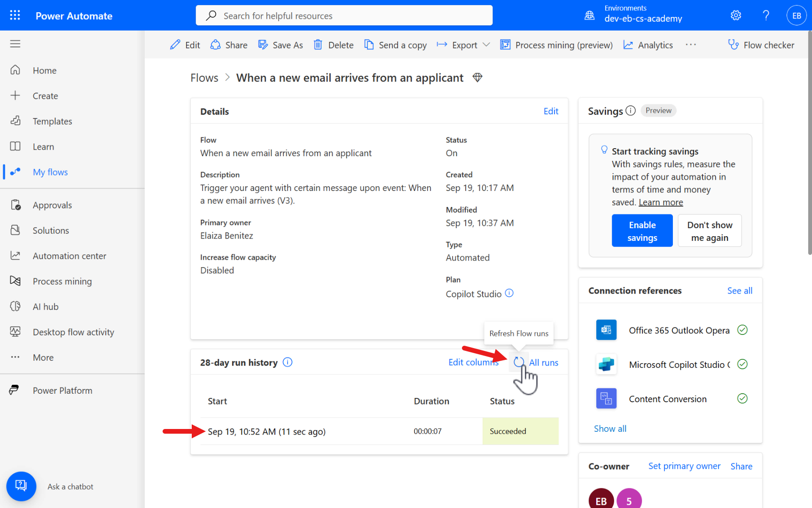812x508 pixels.
Task: Select My flows in the sidebar
Action: point(50,172)
